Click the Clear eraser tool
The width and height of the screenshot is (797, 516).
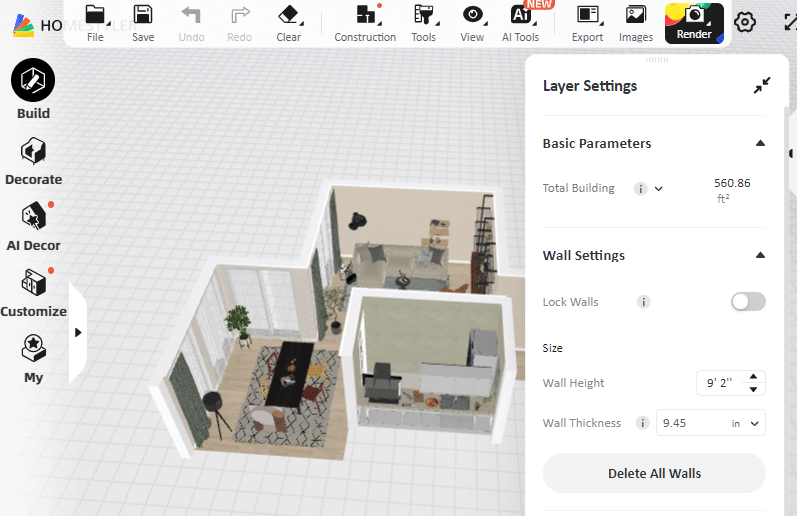[288, 22]
